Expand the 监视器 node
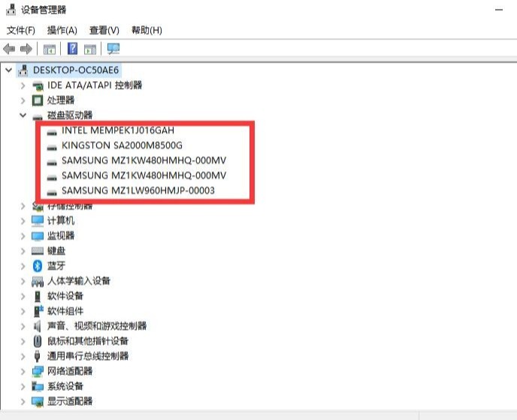Image resolution: width=517 pixels, height=420 pixels. pos(23,236)
